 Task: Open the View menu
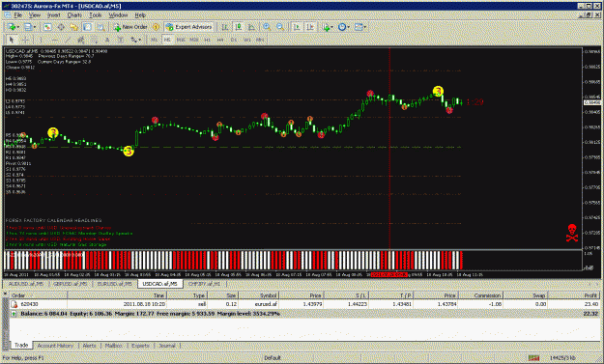click(34, 15)
